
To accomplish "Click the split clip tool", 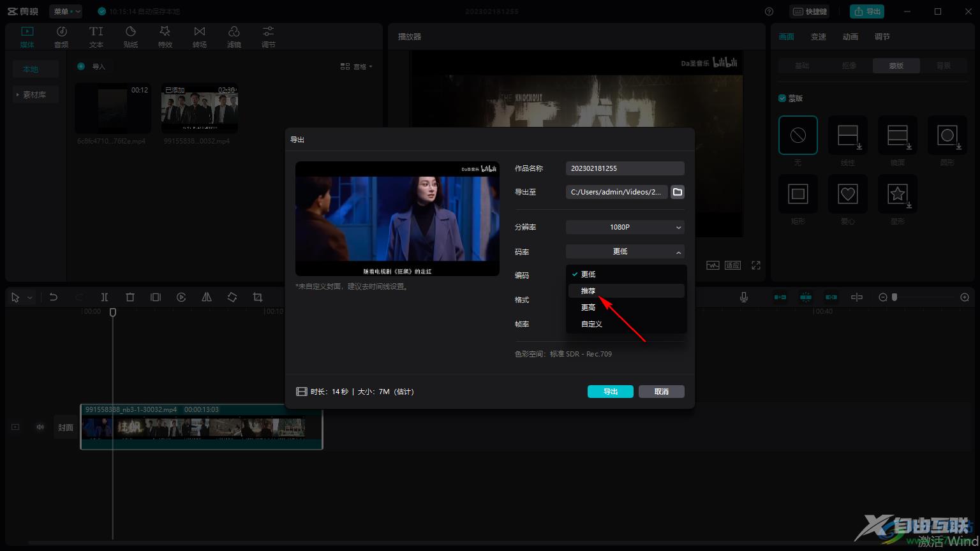I will point(105,297).
